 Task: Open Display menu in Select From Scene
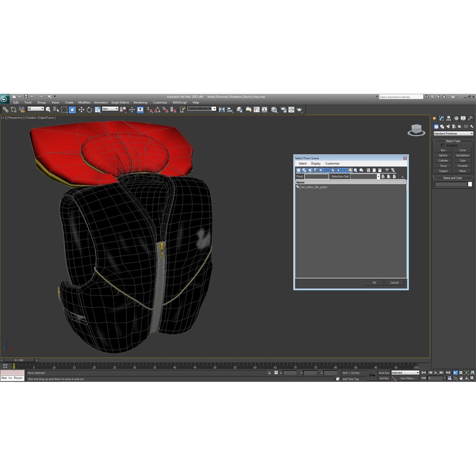point(316,164)
